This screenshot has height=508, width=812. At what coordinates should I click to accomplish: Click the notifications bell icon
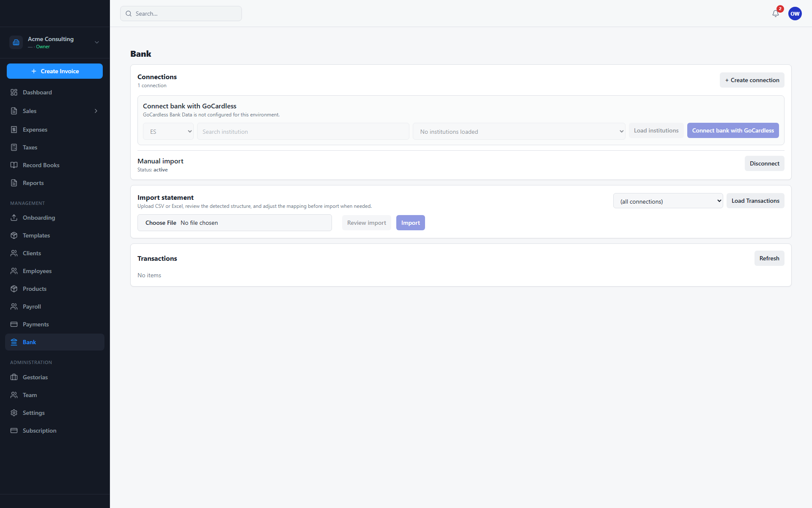point(775,14)
